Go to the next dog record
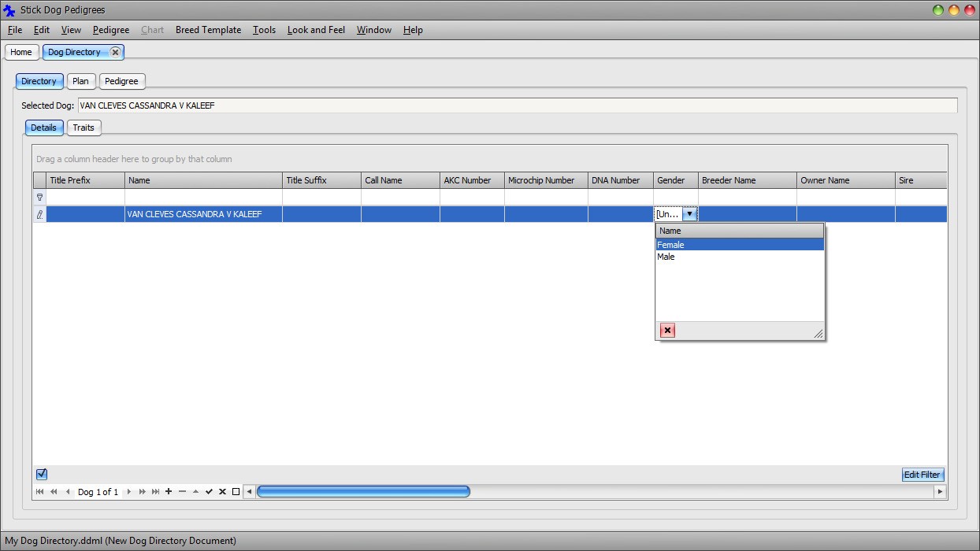The image size is (980, 551). coord(129,492)
